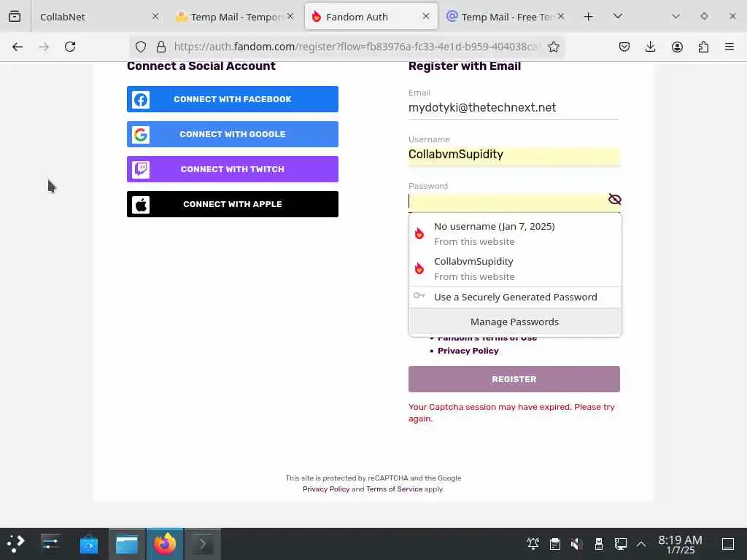Connect with Apple
The width and height of the screenshot is (747, 560).
pyautogui.click(x=233, y=204)
